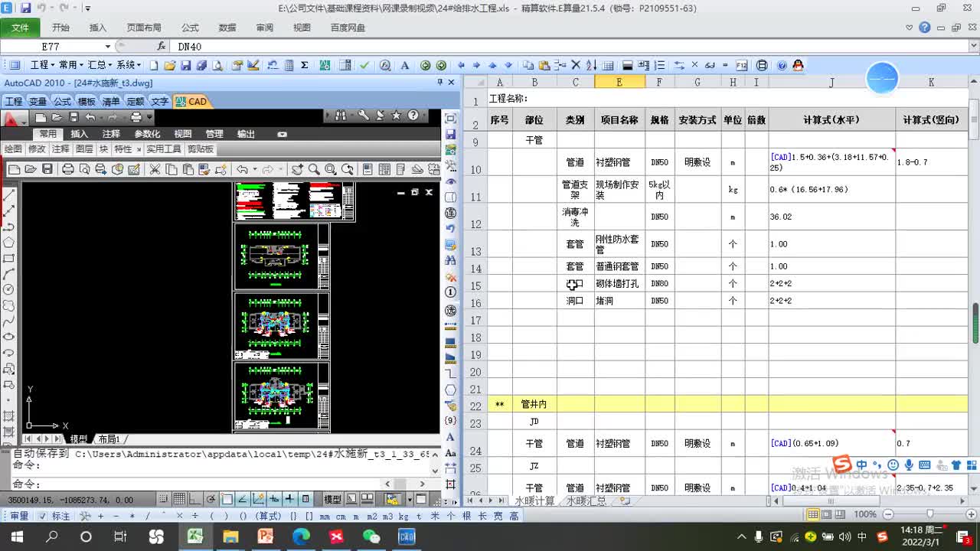Click the print icon in AutoCAD quick access bar
The width and height of the screenshot is (980, 551).
(136, 117)
